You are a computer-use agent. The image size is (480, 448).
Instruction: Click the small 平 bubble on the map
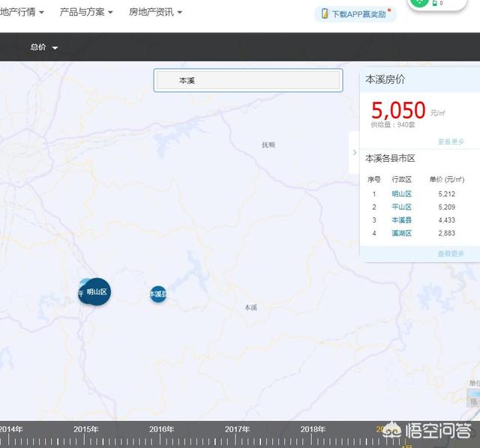click(x=81, y=294)
